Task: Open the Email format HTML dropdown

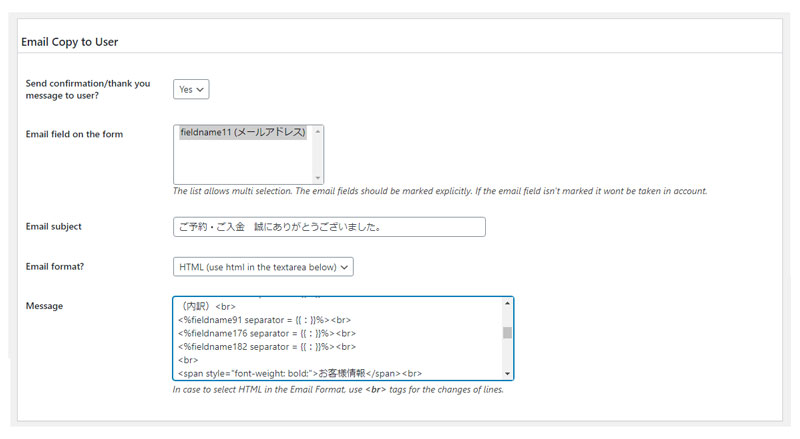Action: [x=263, y=267]
